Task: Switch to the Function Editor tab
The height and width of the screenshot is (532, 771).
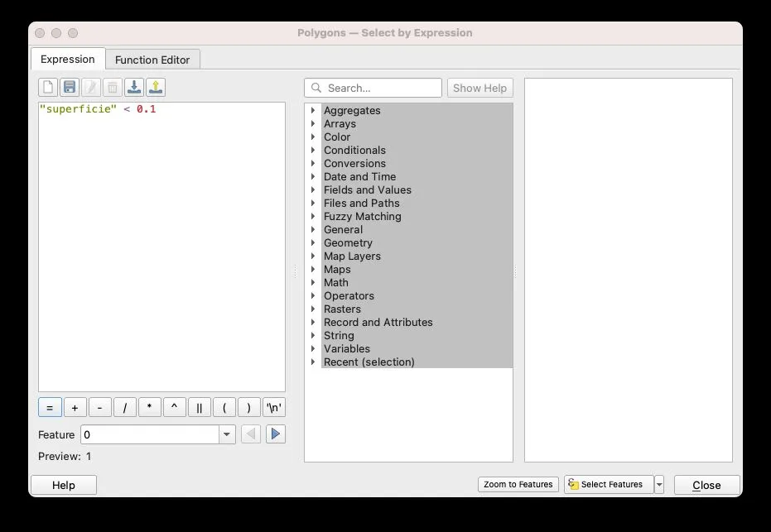Action: tap(152, 60)
